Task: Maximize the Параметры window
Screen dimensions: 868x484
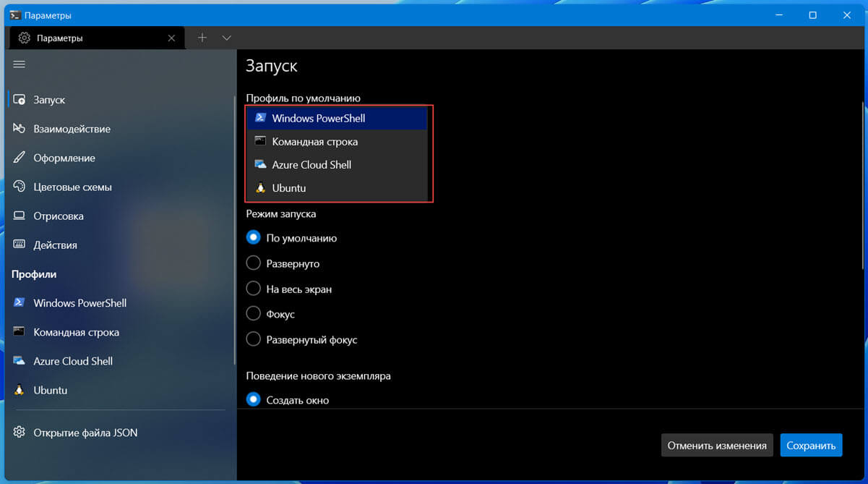Action: point(812,15)
